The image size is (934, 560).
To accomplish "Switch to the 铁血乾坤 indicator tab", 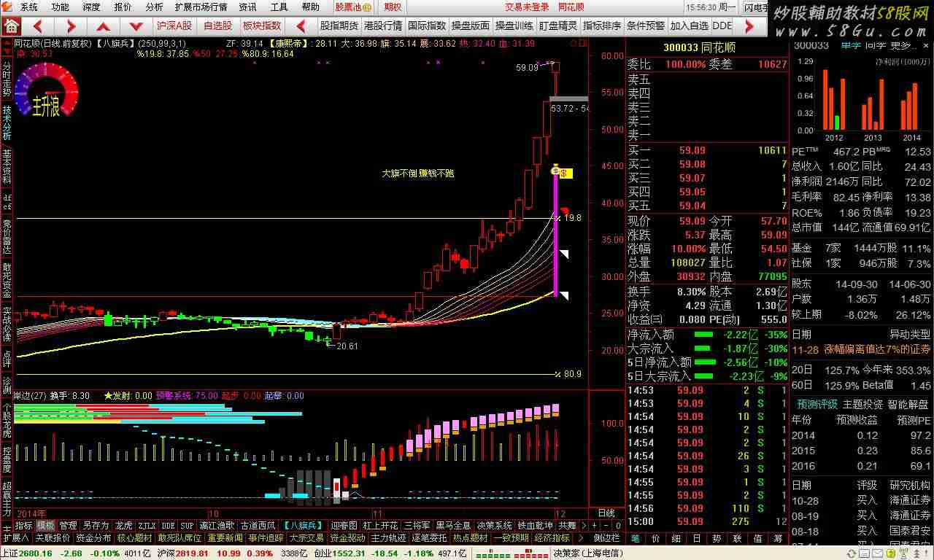I will coord(536,525).
